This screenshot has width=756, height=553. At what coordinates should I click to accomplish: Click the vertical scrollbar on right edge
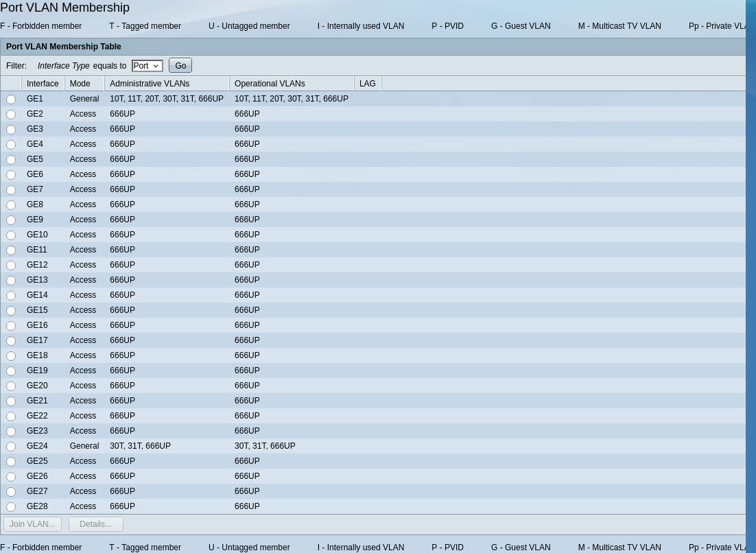(x=751, y=274)
